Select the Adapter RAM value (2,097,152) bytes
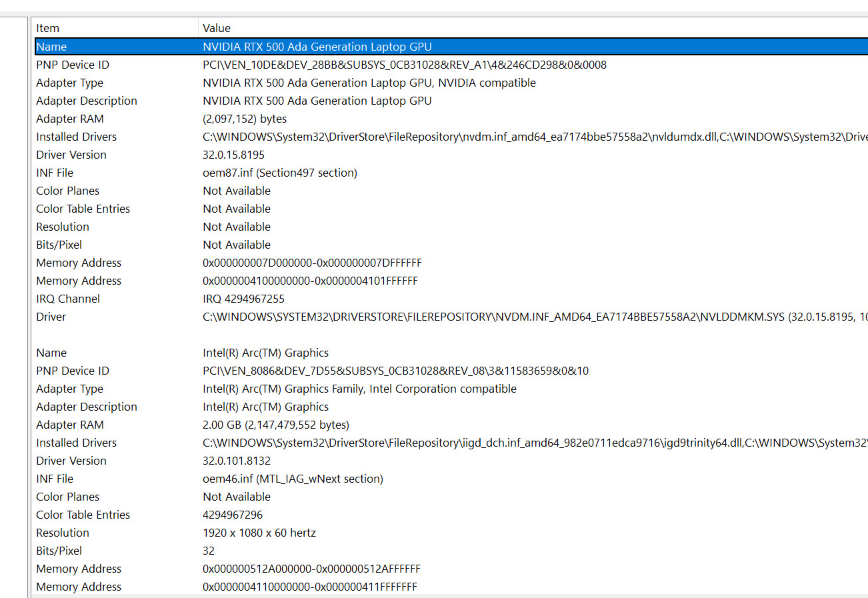 (x=245, y=119)
